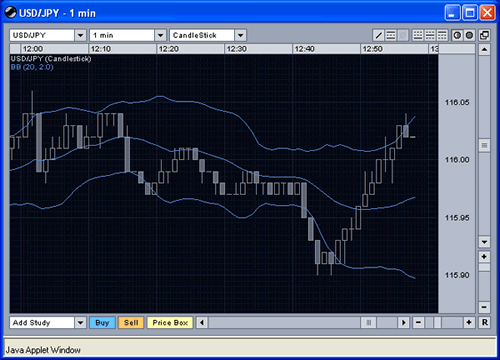
Task: Click the Sell button
Action: coord(131,323)
